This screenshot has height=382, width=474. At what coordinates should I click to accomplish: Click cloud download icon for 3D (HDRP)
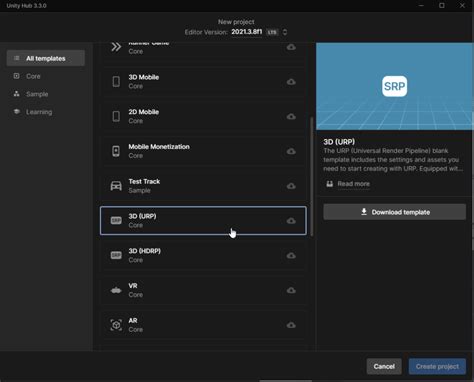click(x=291, y=255)
